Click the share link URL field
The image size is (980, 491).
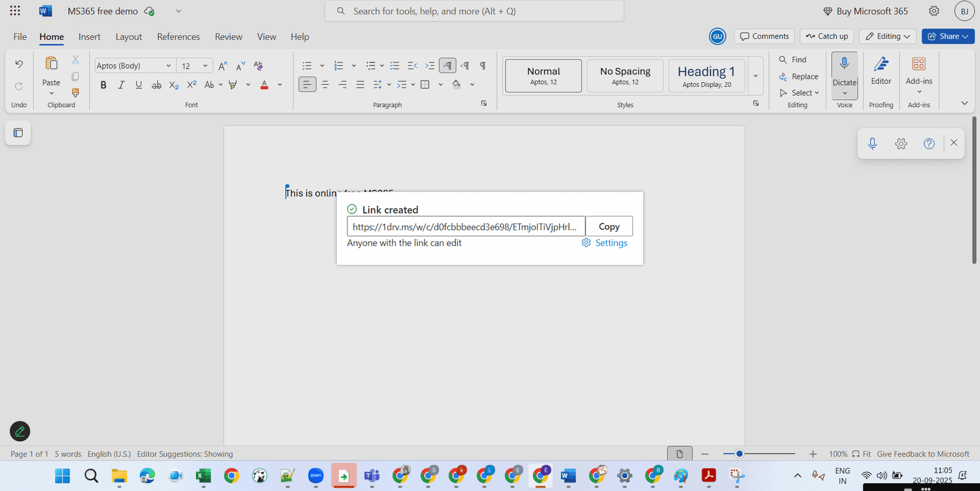466,227
